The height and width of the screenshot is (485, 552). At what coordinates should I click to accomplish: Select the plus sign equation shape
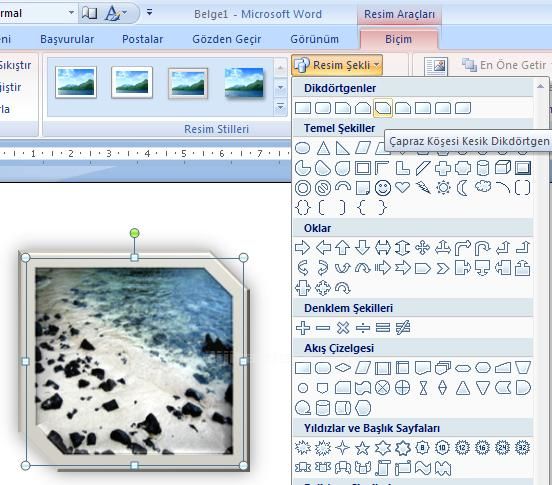(303, 328)
